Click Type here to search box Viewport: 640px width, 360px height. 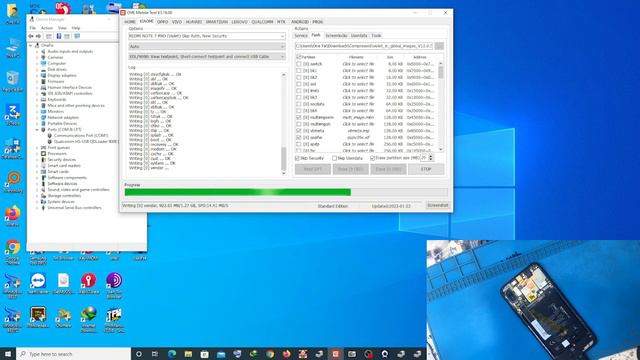tap(73, 354)
